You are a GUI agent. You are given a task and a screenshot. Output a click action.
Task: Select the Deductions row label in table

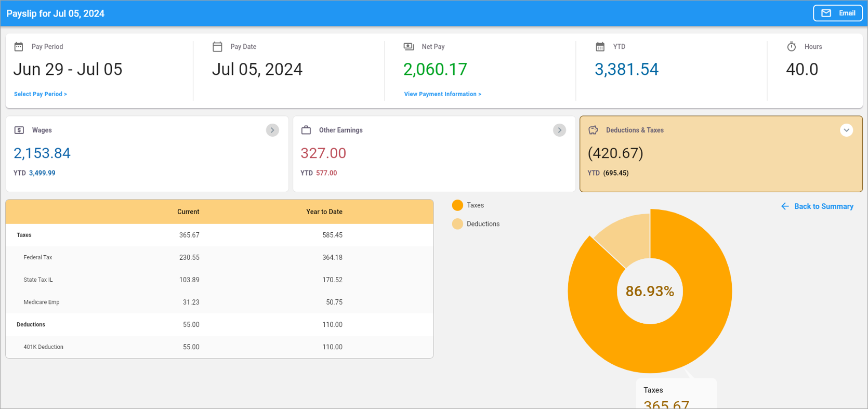point(31,324)
